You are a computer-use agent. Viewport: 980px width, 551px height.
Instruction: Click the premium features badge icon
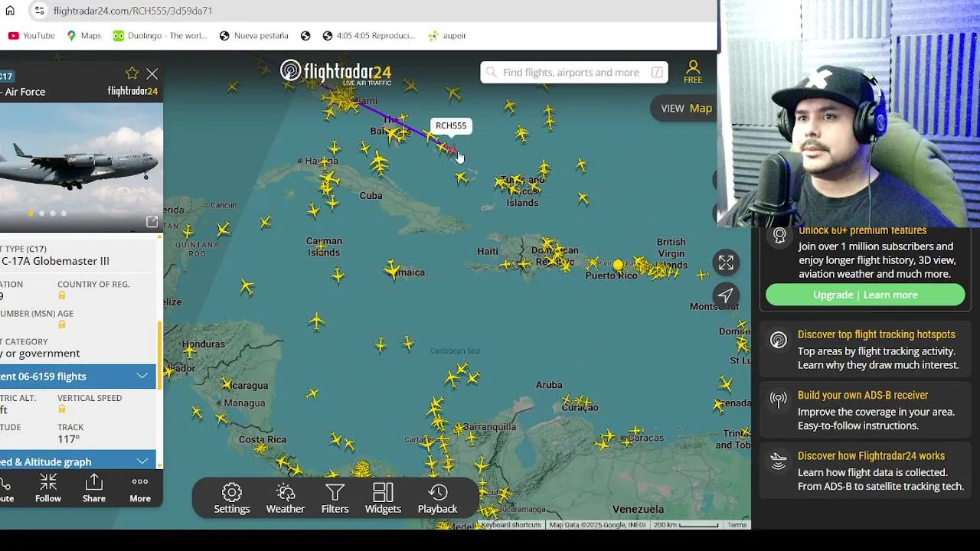(779, 235)
